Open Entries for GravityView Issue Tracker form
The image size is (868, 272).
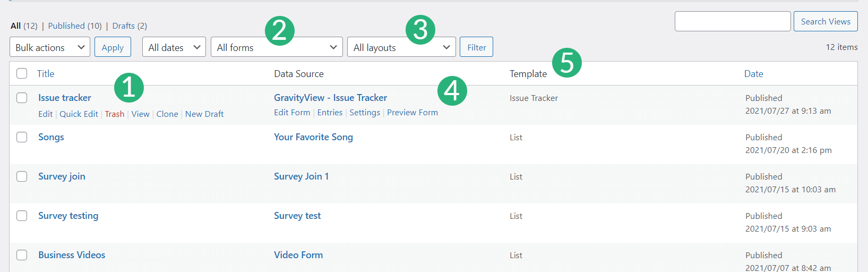(x=330, y=113)
